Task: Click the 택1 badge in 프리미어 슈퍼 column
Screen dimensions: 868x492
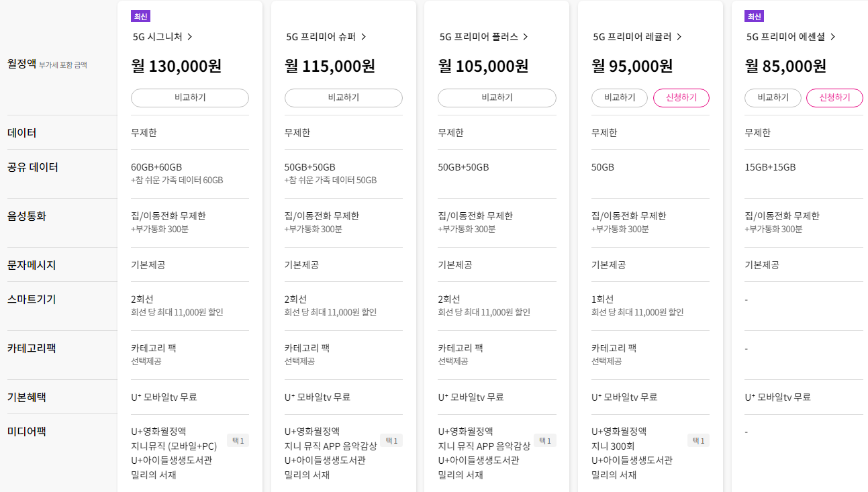Action: [391, 441]
